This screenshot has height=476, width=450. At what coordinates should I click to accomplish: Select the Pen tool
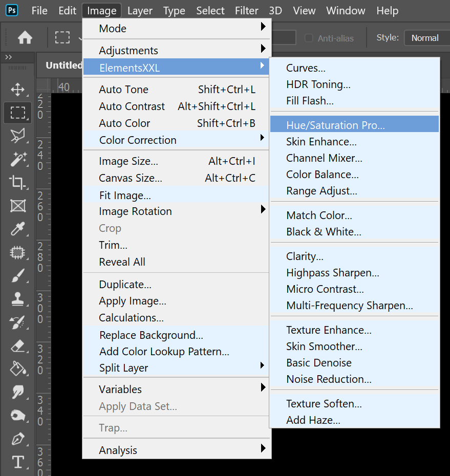[x=18, y=439]
